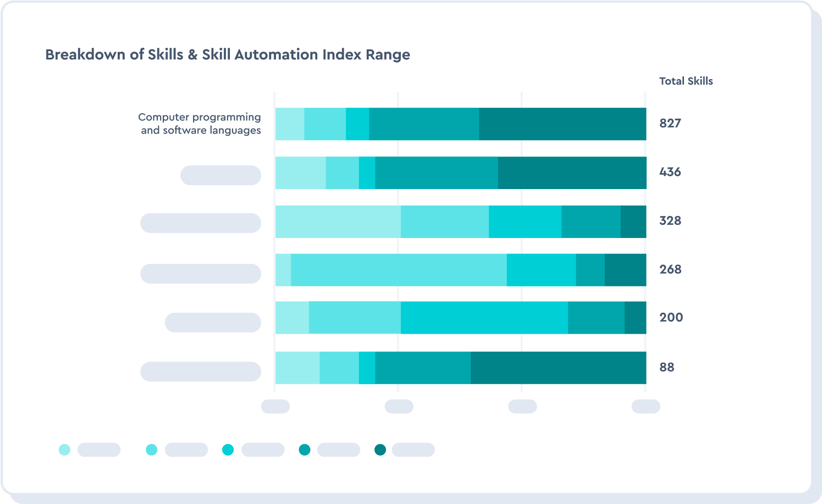Click the Computer programming and software languages label
Screen dimensions: 822x504
click(200, 124)
